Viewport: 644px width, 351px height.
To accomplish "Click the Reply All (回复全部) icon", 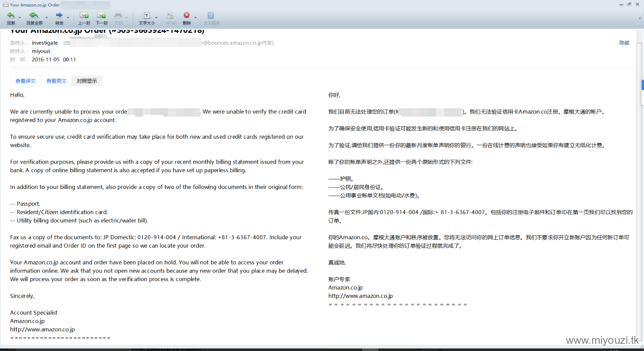I will tap(34, 16).
